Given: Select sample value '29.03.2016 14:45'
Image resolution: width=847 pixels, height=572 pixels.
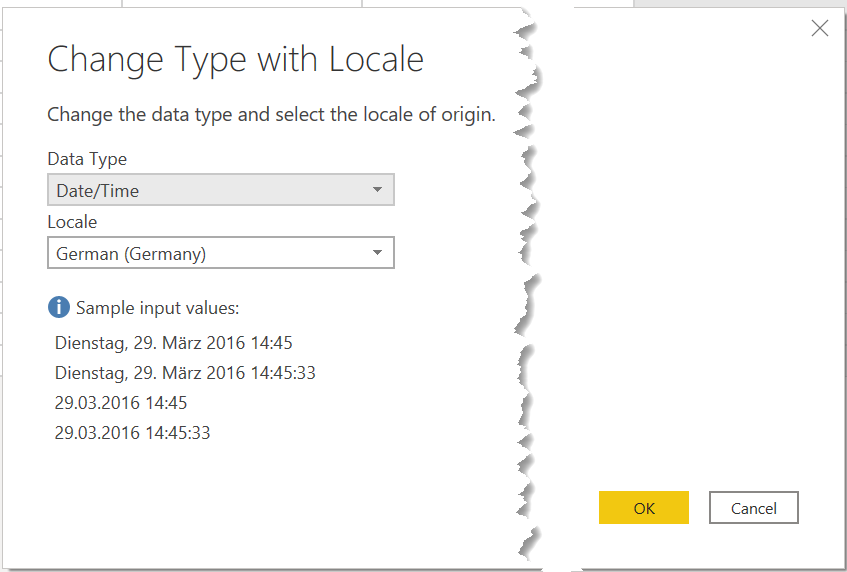Looking at the screenshot, I should click(121, 403).
